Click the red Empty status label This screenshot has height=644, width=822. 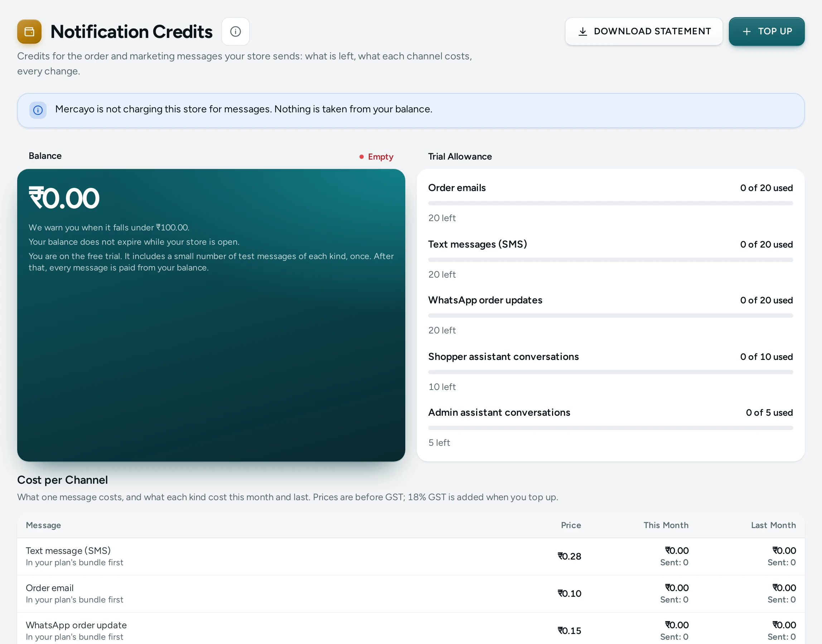(x=377, y=156)
